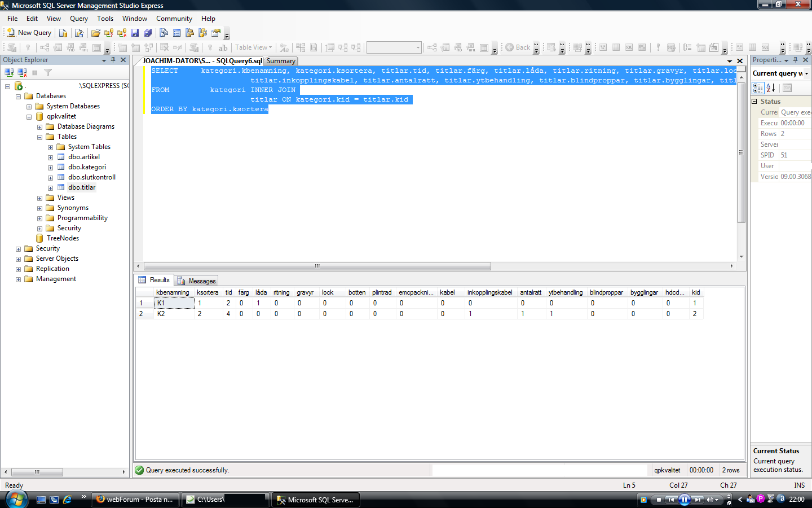Show Object Explorer via toolbar icon
Screen dimensions: 812x508
pyautogui.click(x=190, y=33)
